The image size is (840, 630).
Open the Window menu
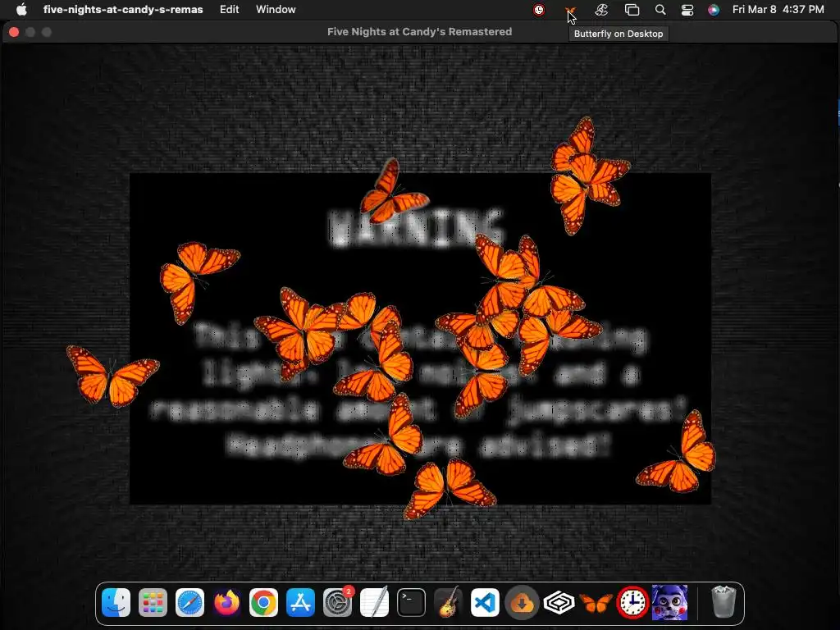(276, 10)
